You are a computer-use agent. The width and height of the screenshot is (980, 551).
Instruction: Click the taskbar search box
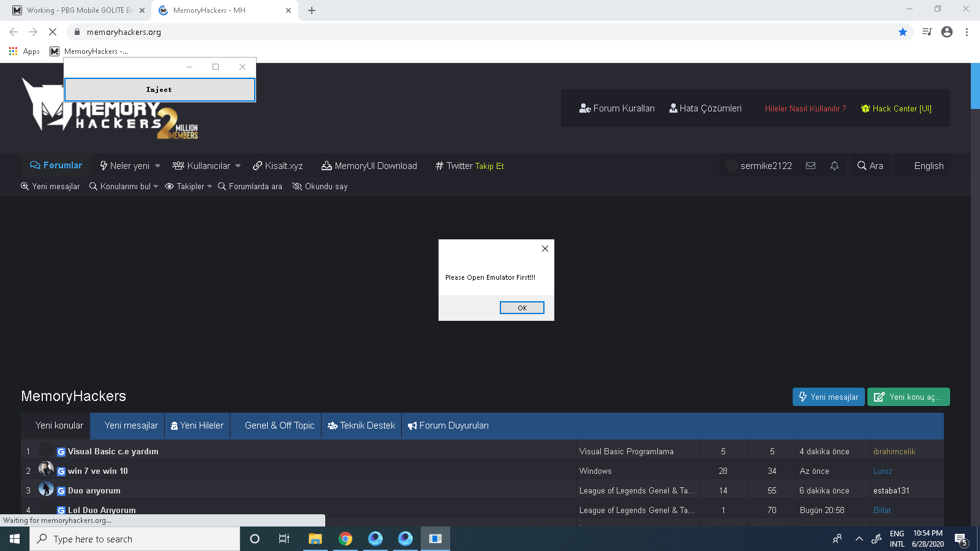135,539
